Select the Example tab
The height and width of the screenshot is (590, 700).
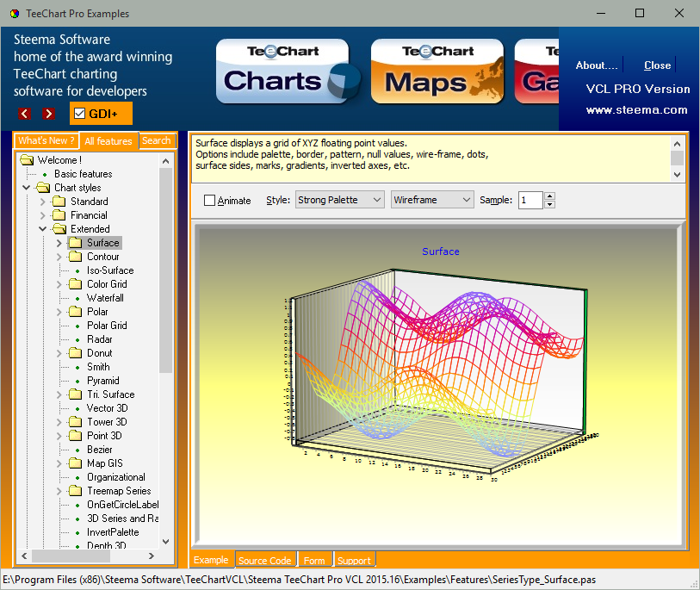pos(211,560)
